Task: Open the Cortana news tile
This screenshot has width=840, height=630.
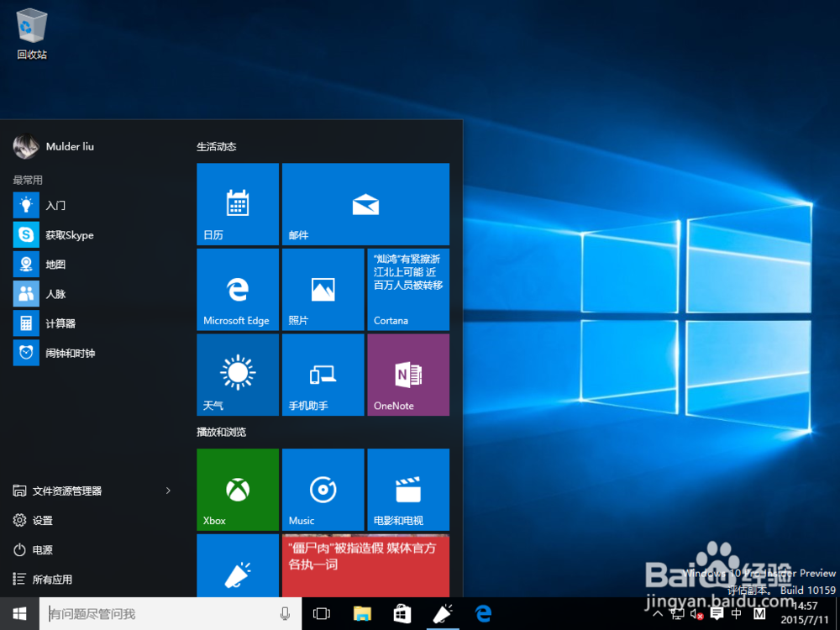Action: tap(408, 289)
